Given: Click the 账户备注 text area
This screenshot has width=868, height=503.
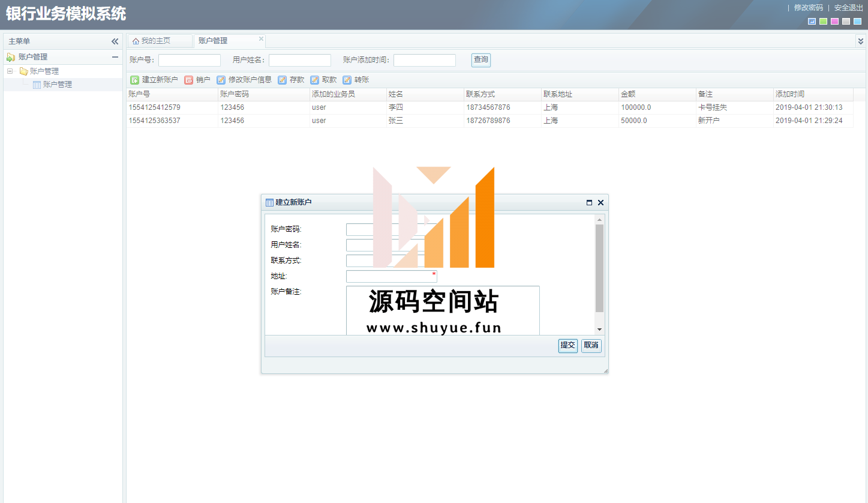Looking at the screenshot, I should (443, 310).
